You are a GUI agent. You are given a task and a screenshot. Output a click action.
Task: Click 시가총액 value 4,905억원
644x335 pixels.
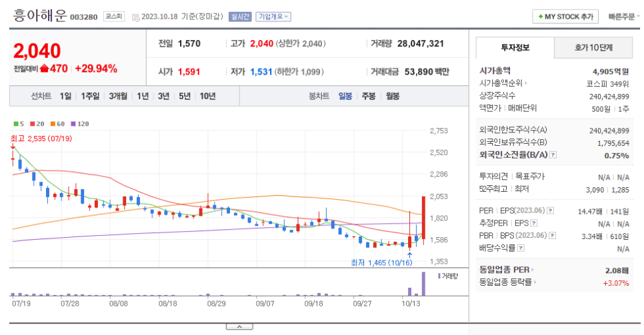point(611,71)
